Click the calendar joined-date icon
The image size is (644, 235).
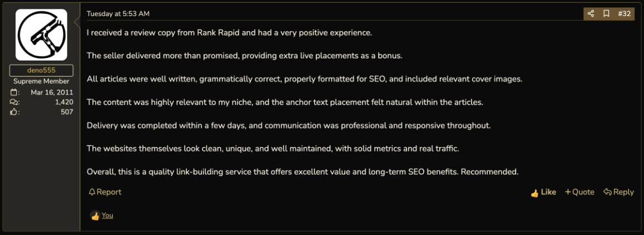click(13, 92)
